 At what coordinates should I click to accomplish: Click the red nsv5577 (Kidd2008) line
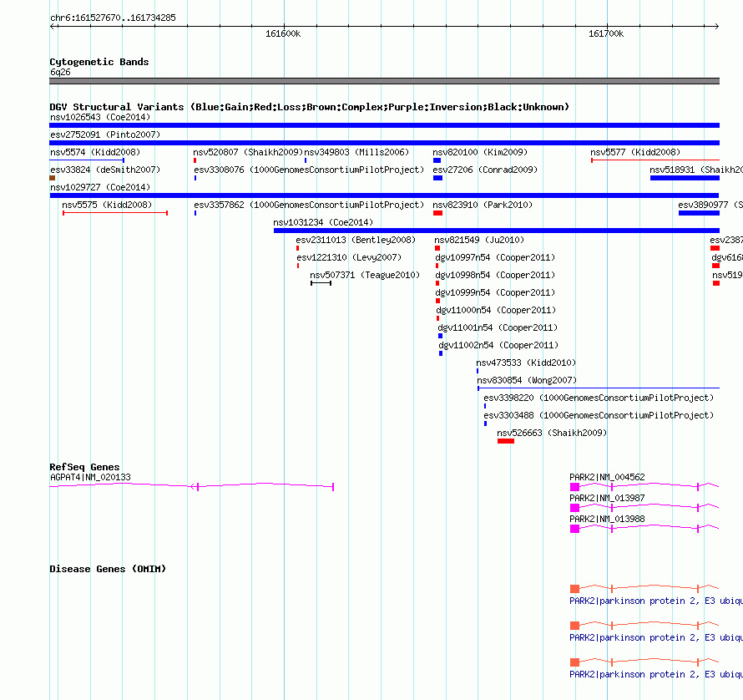[655, 160]
